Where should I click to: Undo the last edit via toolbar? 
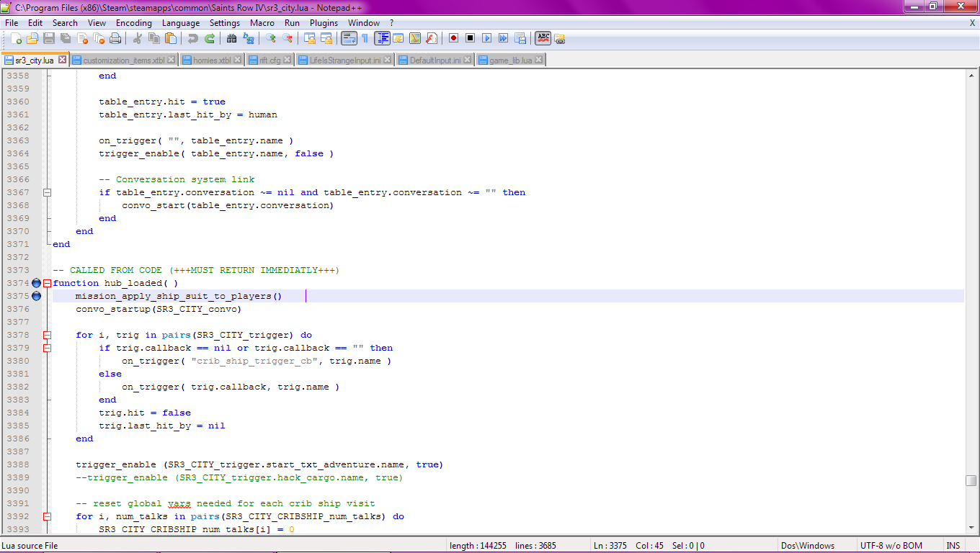(x=193, y=38)
